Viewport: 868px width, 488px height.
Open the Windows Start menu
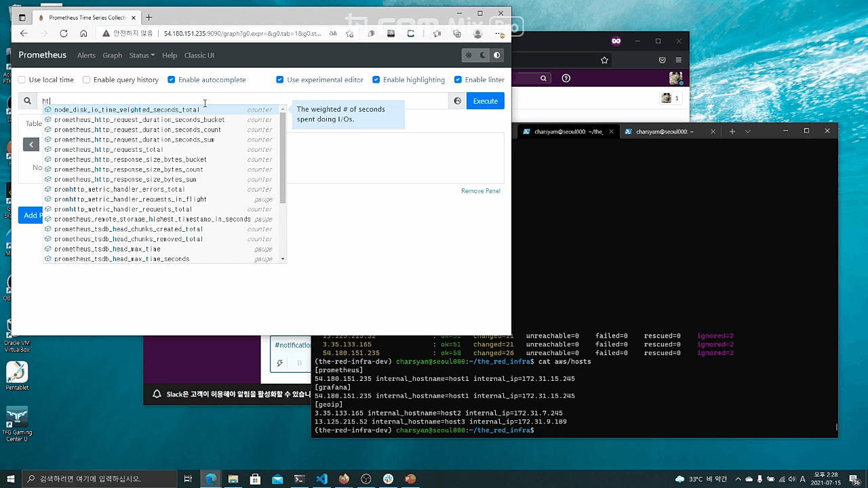(x=11, y=479)
